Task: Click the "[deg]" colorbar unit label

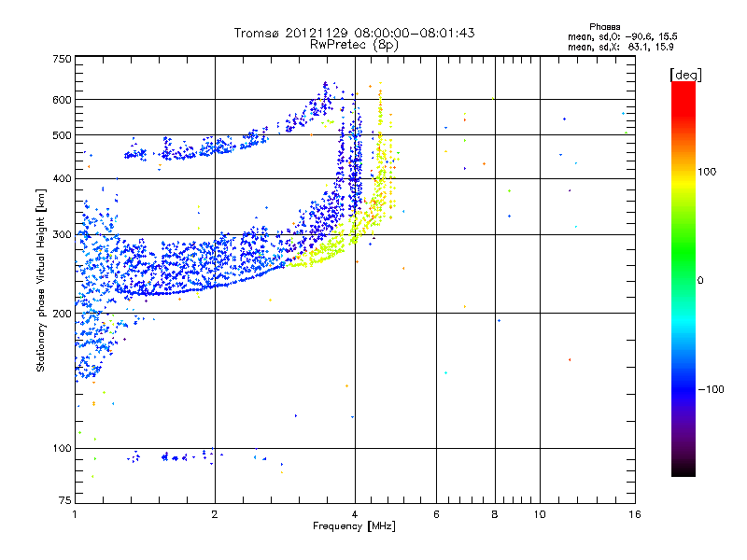Action: 685,75
